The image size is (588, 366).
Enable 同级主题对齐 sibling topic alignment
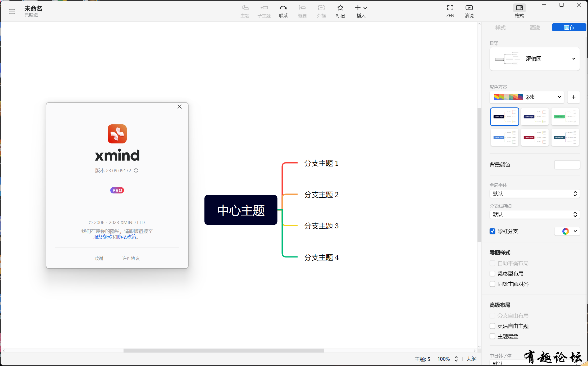pos(492,284)
